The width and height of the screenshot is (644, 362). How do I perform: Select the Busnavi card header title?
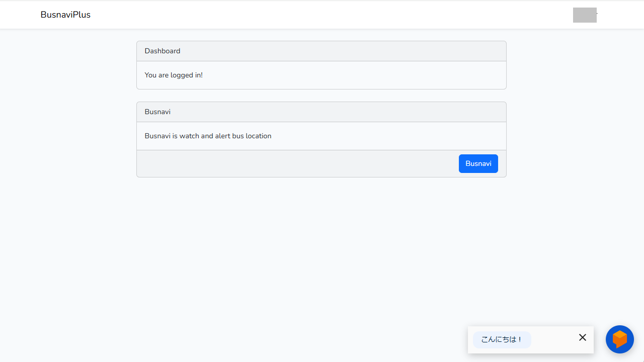tap(157, 112)
